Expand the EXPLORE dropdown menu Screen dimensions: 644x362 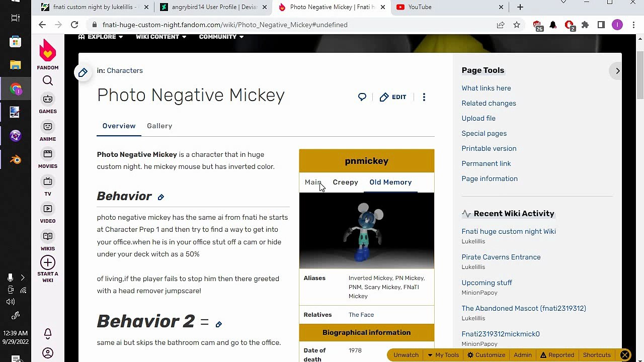coord(101,37)
